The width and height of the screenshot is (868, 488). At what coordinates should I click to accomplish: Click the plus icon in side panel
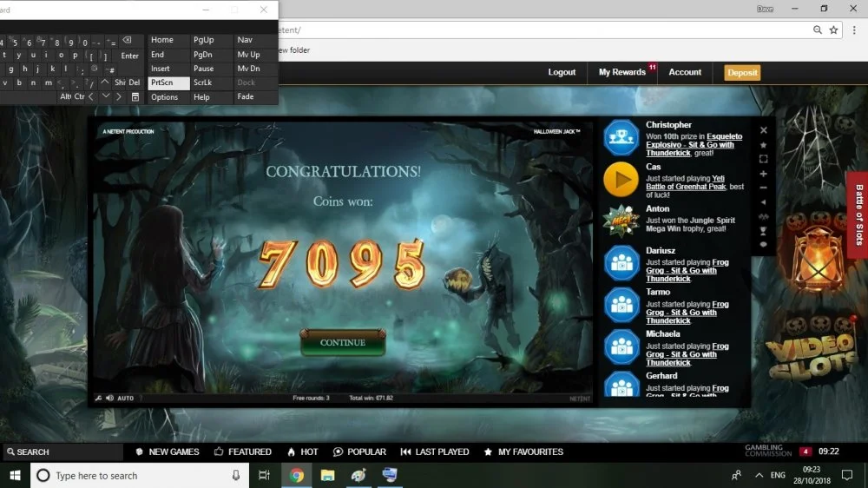pos(763,174)
